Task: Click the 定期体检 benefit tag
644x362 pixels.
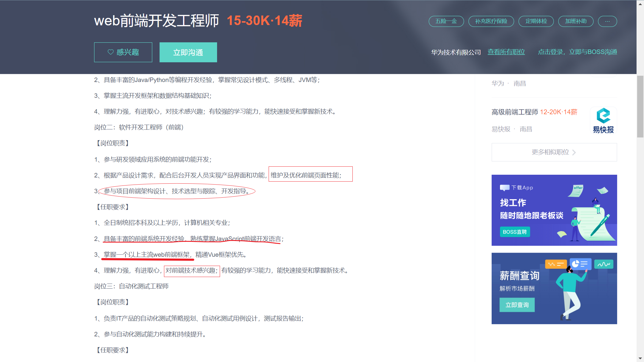Action: point(536,21)
